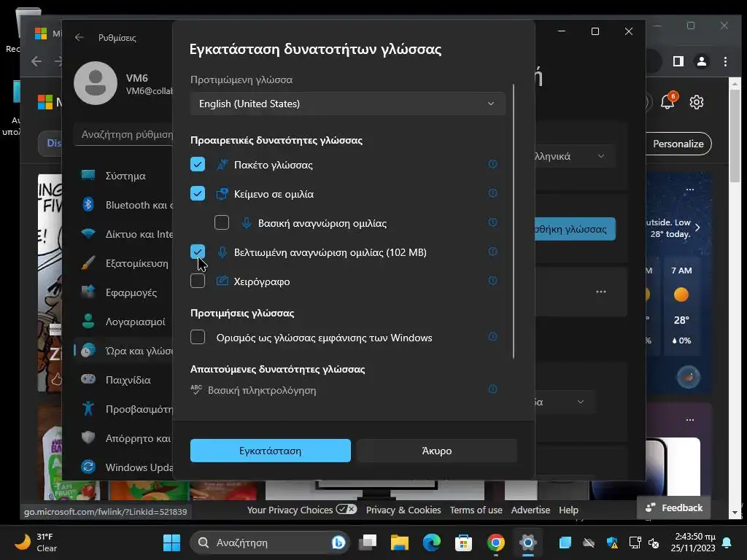Go back with the Settings back arrow
Viewport: 747px width, 560px height.
pyautogui.click(x=79, y=38)
